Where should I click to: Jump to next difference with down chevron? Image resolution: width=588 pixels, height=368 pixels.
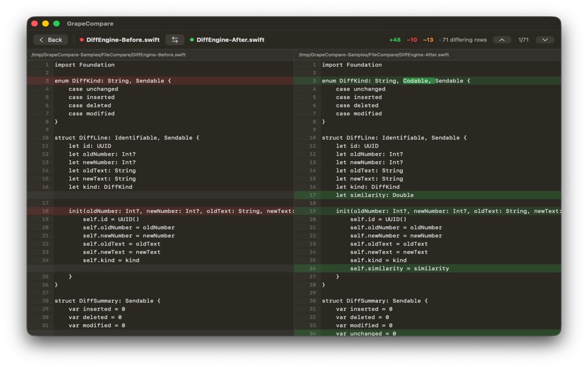(545, 40)
